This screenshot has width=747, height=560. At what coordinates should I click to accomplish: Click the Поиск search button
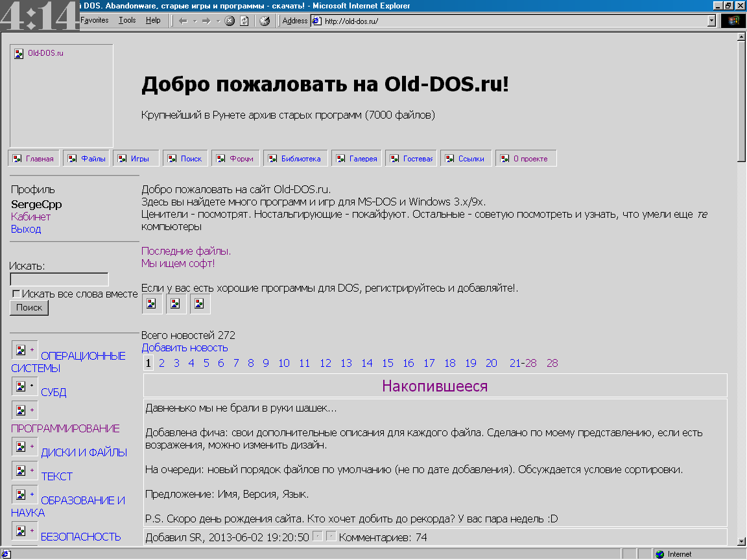tap(29, 308)
